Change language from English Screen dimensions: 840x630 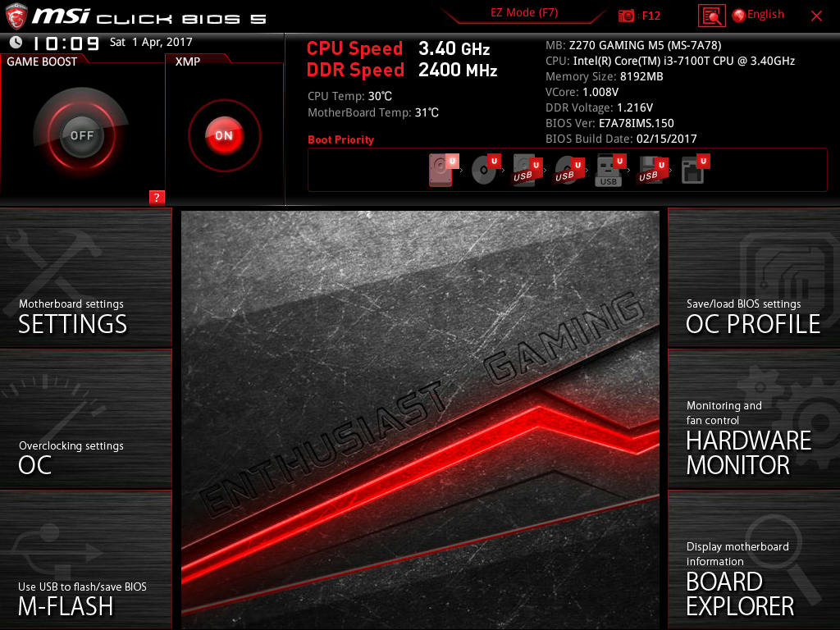pyautogui.click(x=758, y=15)
